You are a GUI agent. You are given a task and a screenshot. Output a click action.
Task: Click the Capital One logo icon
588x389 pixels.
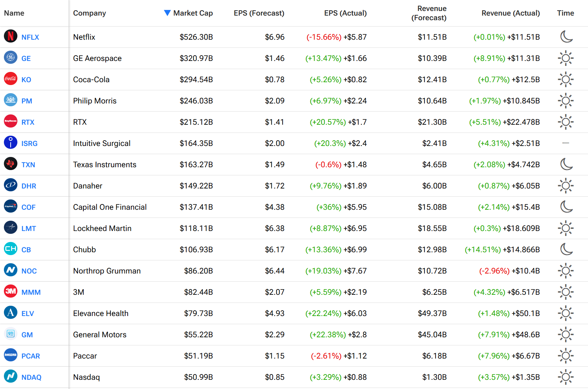[11, 206]
